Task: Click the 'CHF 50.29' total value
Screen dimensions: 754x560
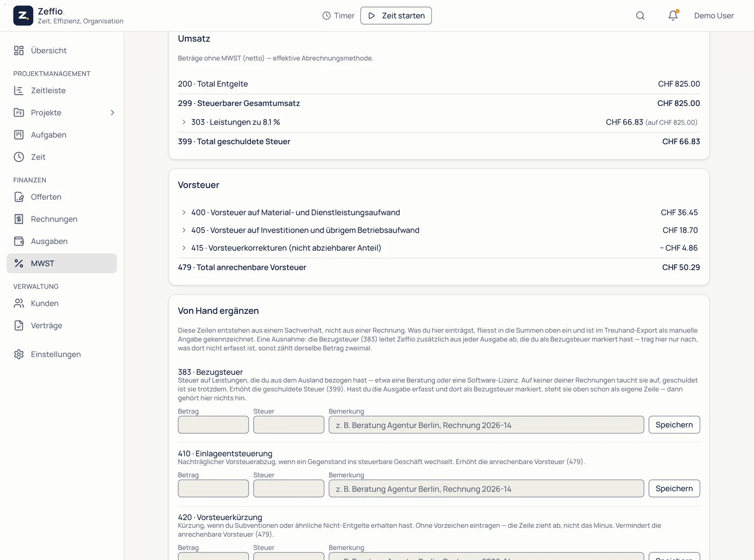Action: coord(681,268)
